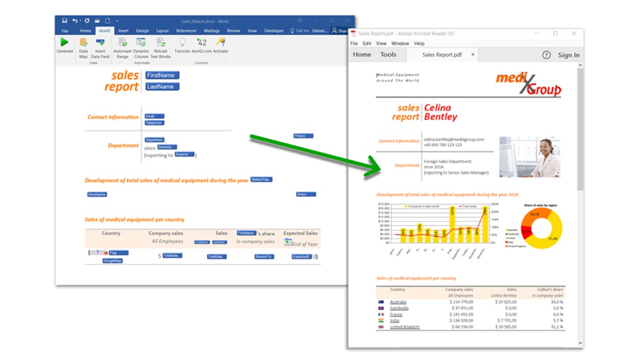The width and height of the screenshot is (639, 364).
Task: Click the Picture data field placeholder
Action: tap(303, 136)
